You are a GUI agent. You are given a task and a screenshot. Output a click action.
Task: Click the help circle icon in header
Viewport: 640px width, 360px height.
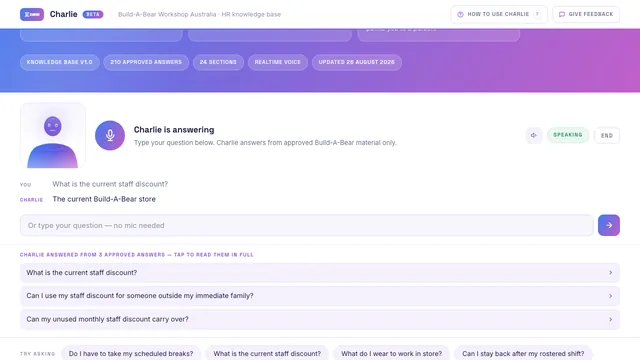[460, 14]
